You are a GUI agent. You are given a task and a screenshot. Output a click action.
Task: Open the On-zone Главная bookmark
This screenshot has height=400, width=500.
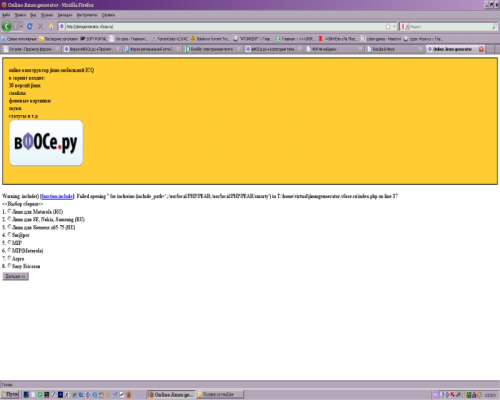(x=129, y=39)
